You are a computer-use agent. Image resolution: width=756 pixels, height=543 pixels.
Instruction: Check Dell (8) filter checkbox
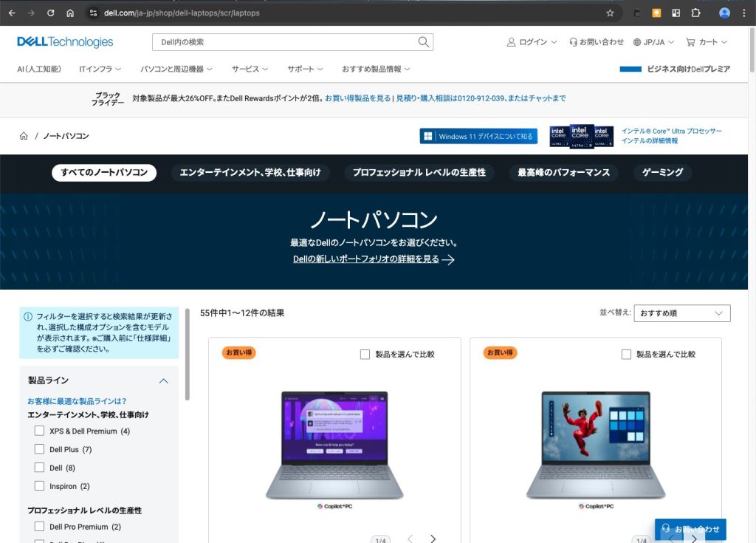tap(40, 467)
